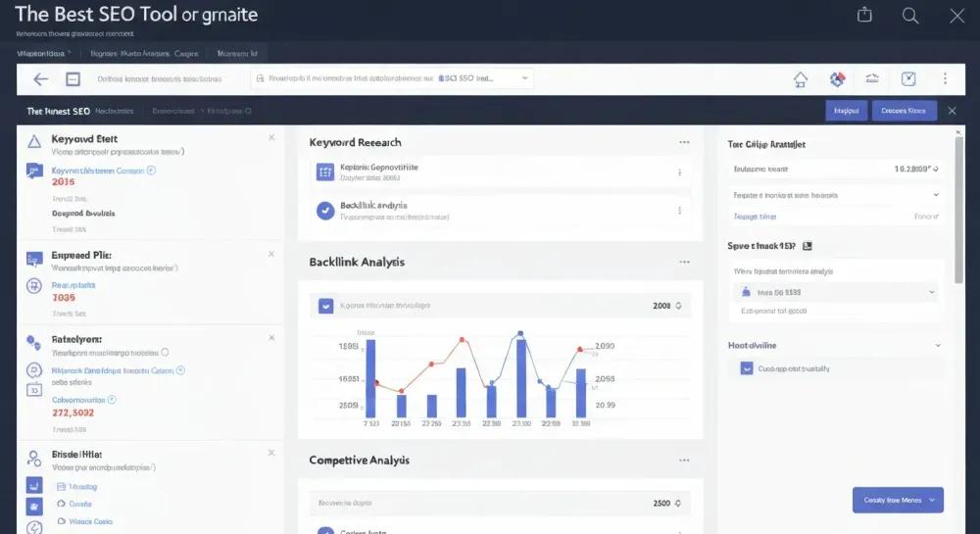Image resolution: width=980 pixels, height=534 pixels.
Task: Click the circled hash icon above 1035
Action: 33,286
